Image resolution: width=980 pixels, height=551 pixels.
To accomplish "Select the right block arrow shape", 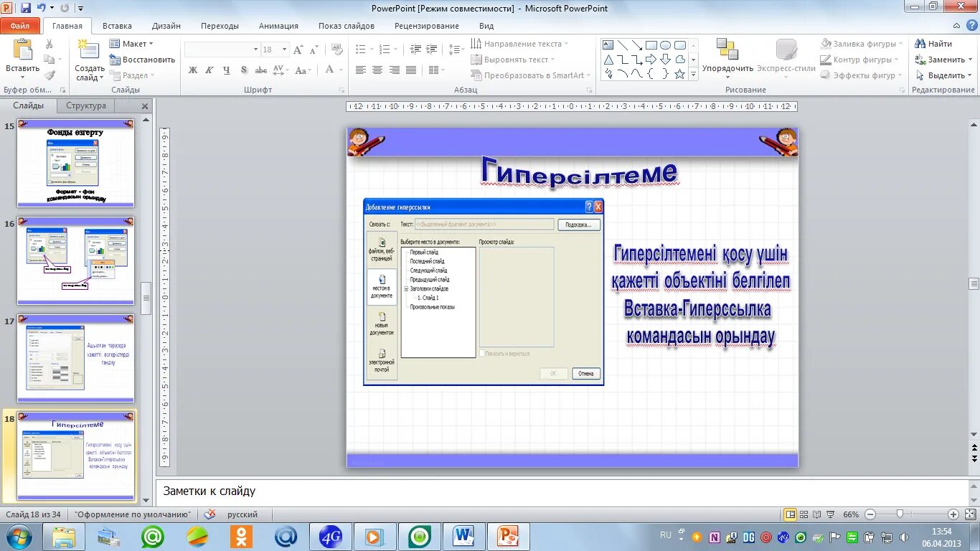I will click(x=651, y=60).
